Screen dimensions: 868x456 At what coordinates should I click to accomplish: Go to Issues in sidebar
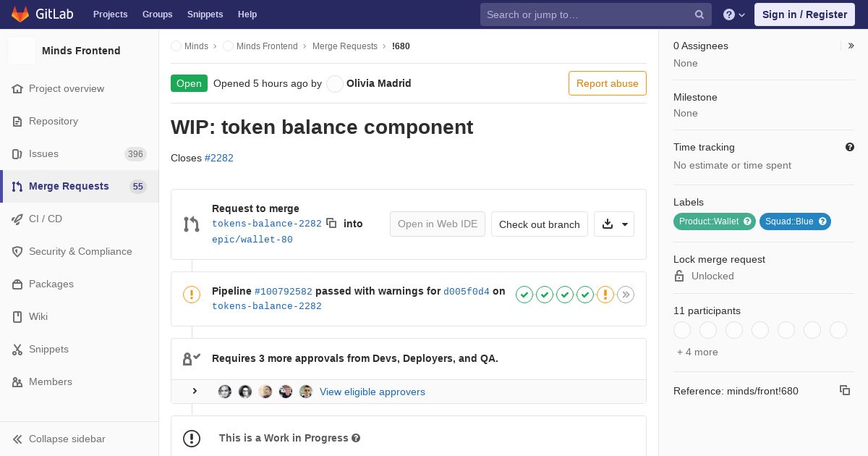[x=80, y=153]
